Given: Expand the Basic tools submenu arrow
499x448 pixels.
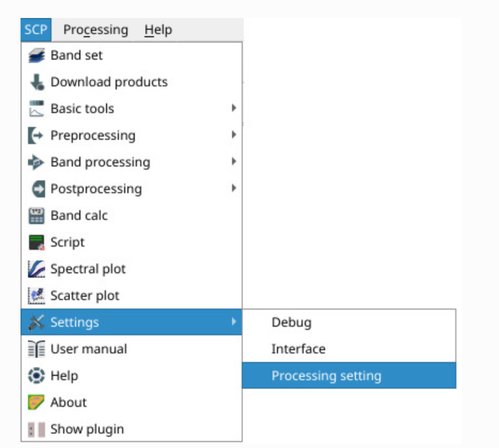Looking at the screenshot, I should (x=234, y=108).
